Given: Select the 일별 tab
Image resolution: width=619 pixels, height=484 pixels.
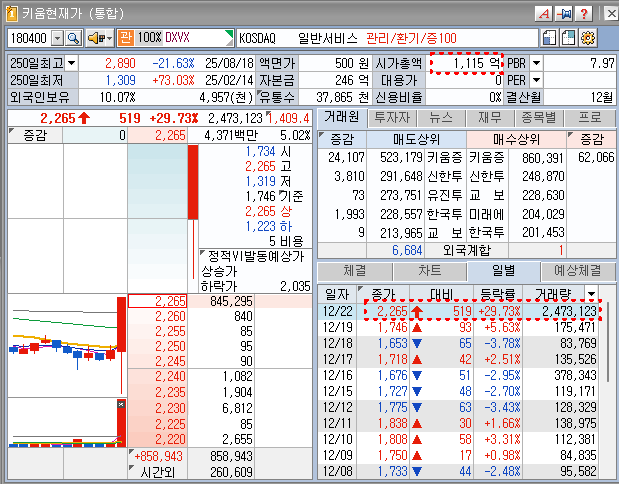Looking at the screenshot, I should click(x=503, y=270).
